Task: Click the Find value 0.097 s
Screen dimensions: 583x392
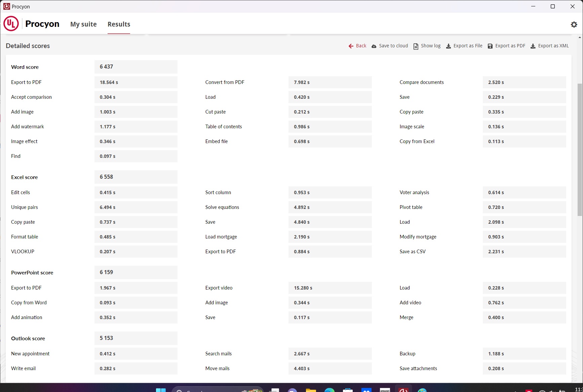Action: 136,156
